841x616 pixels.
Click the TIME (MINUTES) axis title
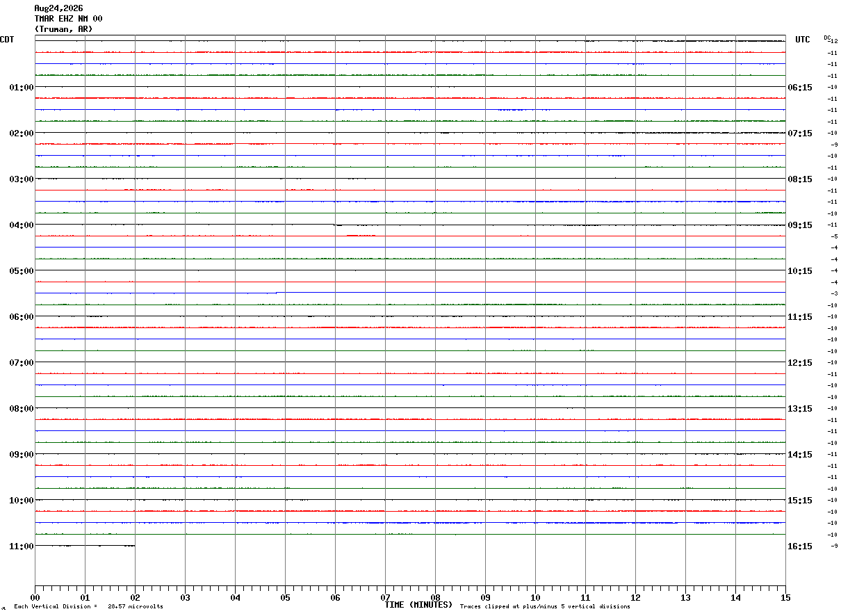418,605
